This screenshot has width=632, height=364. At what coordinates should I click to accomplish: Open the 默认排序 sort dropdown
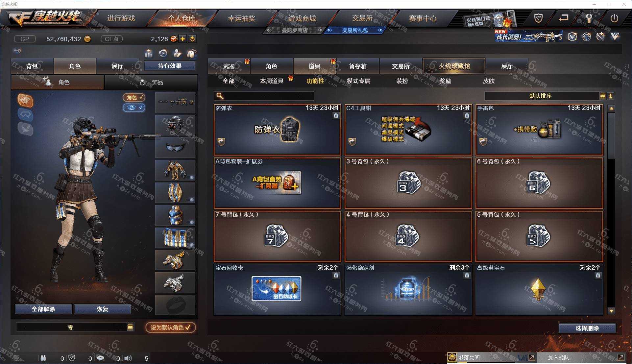(545, 96)
